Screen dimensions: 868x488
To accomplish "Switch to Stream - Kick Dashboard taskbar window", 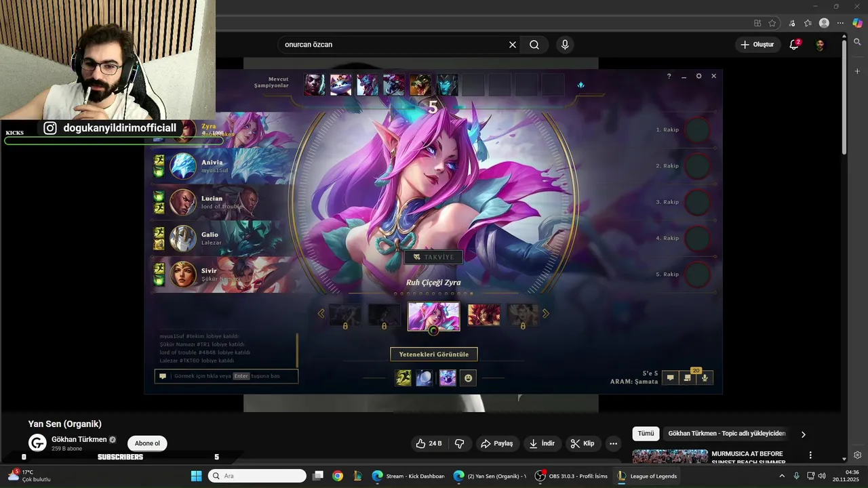I will point(408,476).
